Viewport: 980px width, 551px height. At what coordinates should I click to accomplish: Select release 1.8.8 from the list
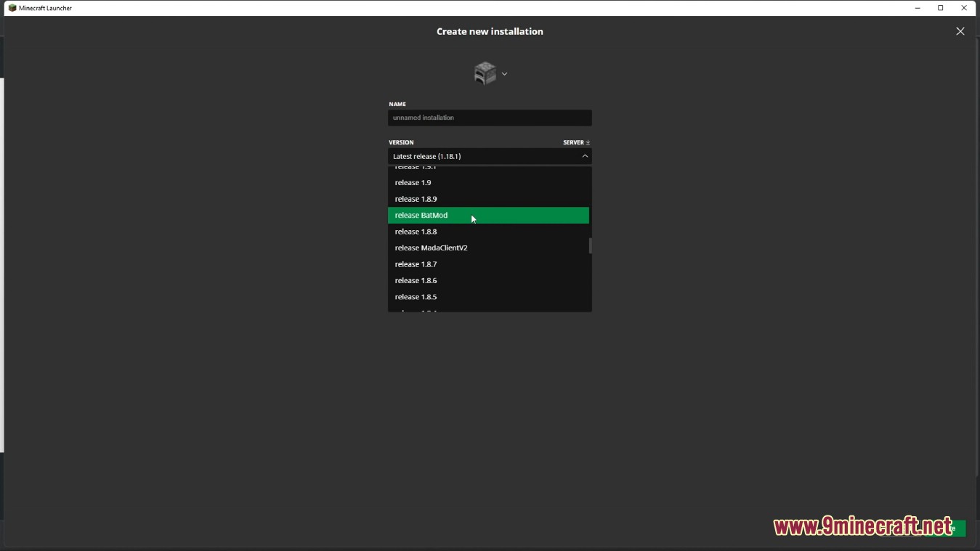click(488, 232)
